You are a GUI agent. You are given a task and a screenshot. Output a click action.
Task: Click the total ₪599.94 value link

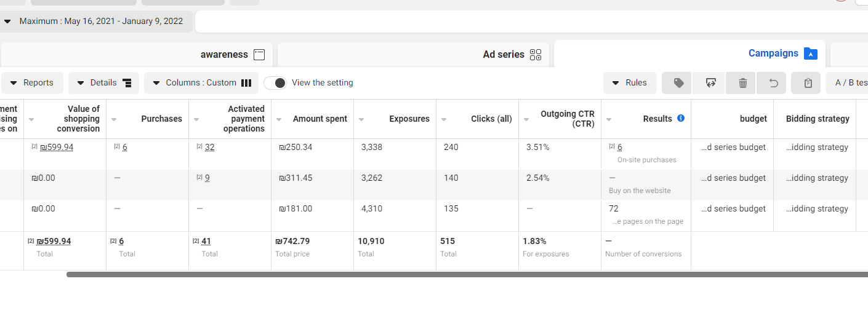54,242
